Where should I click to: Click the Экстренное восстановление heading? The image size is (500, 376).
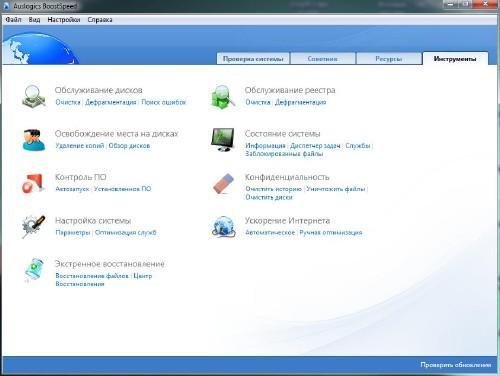(x=110, y=264)
